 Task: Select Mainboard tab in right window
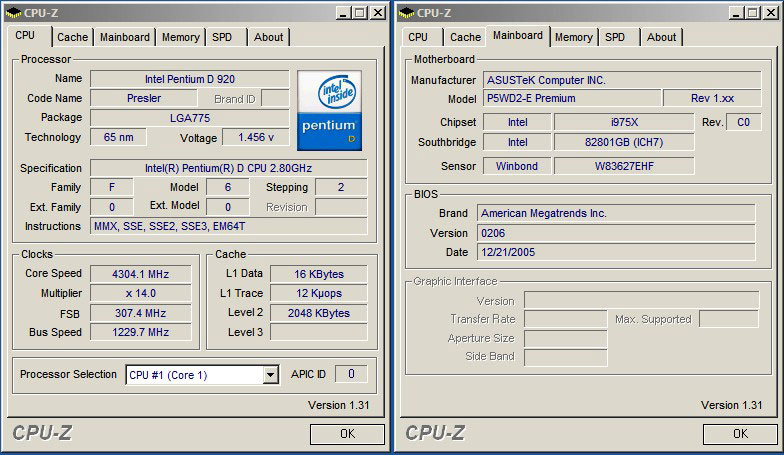(x=518, y=36)
